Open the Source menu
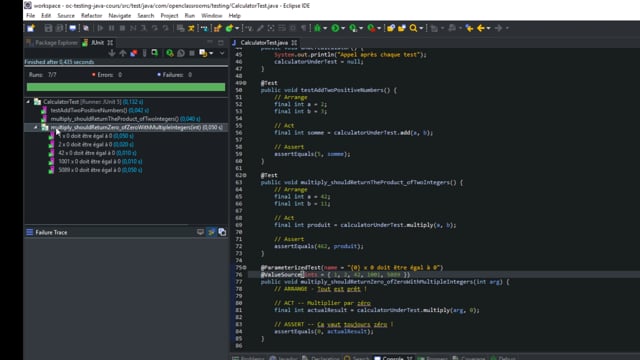640x360 pixels. 66,16
